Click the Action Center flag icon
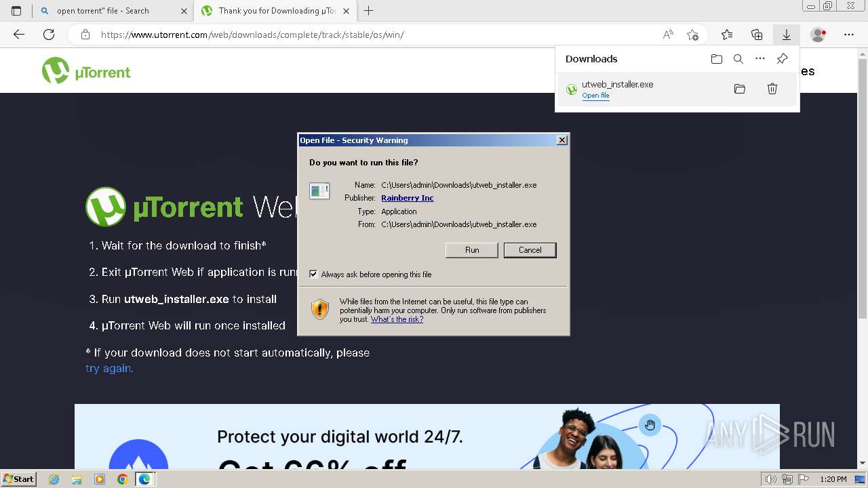This screenshot has height=488, width=868. pos(802,479)
